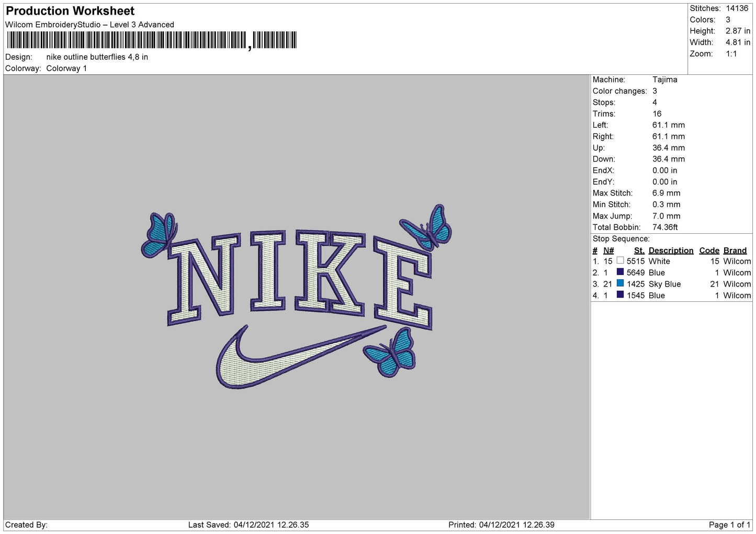Screen dimensions: 756x534
Task: Click the EndX value '0.00 in'
Action: click(x=664, y=171)
